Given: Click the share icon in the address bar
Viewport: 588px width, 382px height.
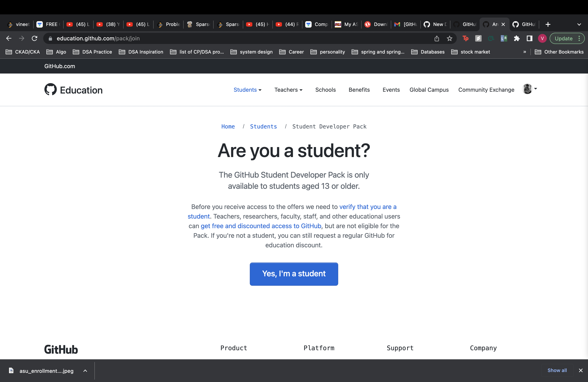Looking at the screenshot, I should 437,39.
